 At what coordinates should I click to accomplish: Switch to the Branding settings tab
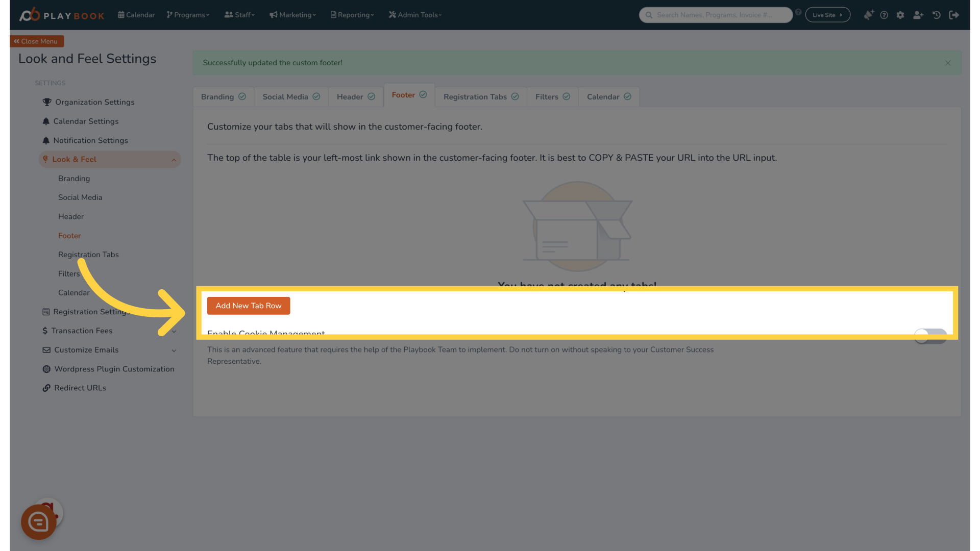[222, 96]
